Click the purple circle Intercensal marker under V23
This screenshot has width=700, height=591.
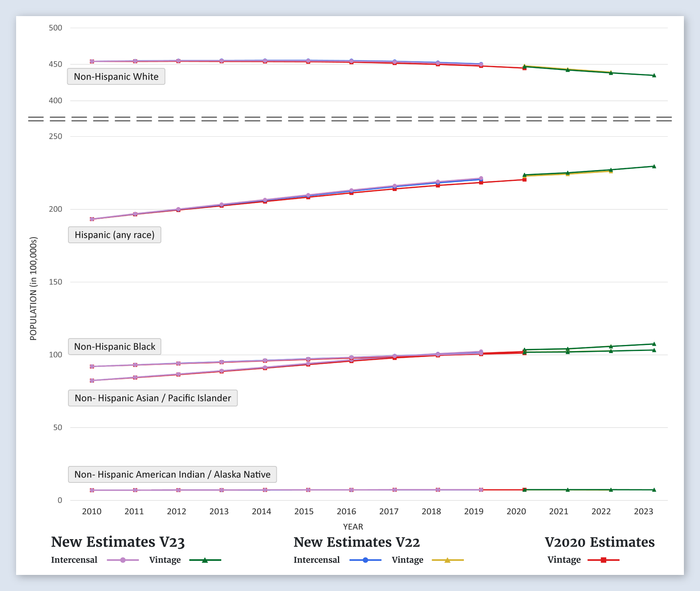point(123,560)
